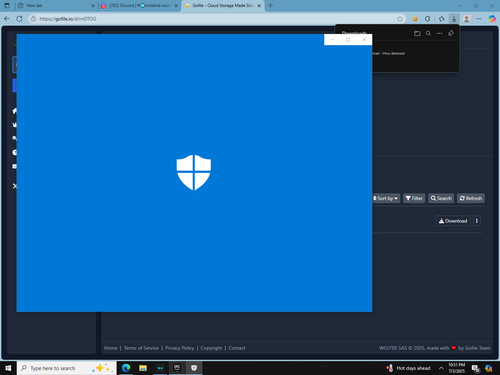Open the Copyright footer link

click(211, 348)
